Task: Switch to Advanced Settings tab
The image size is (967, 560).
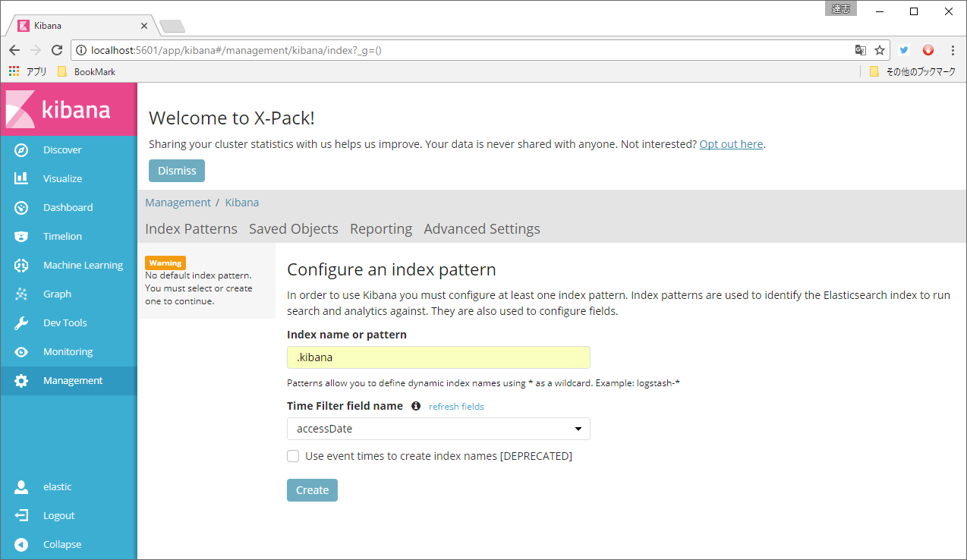Action: 482,228
